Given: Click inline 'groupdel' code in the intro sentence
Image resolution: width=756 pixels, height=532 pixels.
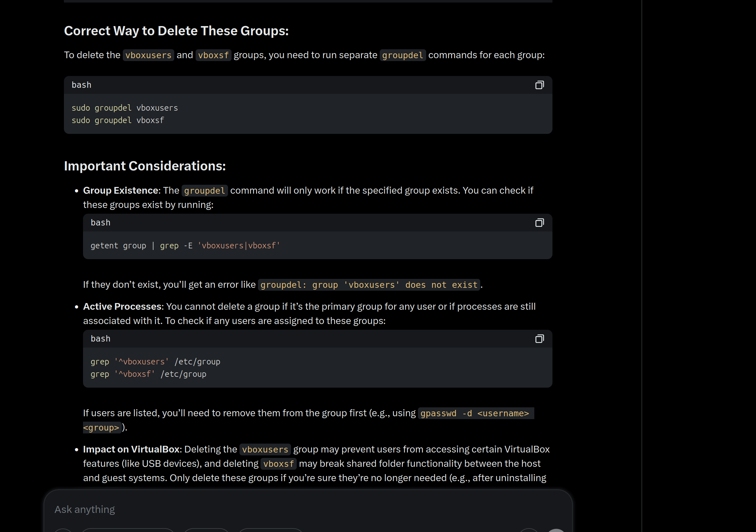Looking at the screenshot, I should click(x=402, y=55).
